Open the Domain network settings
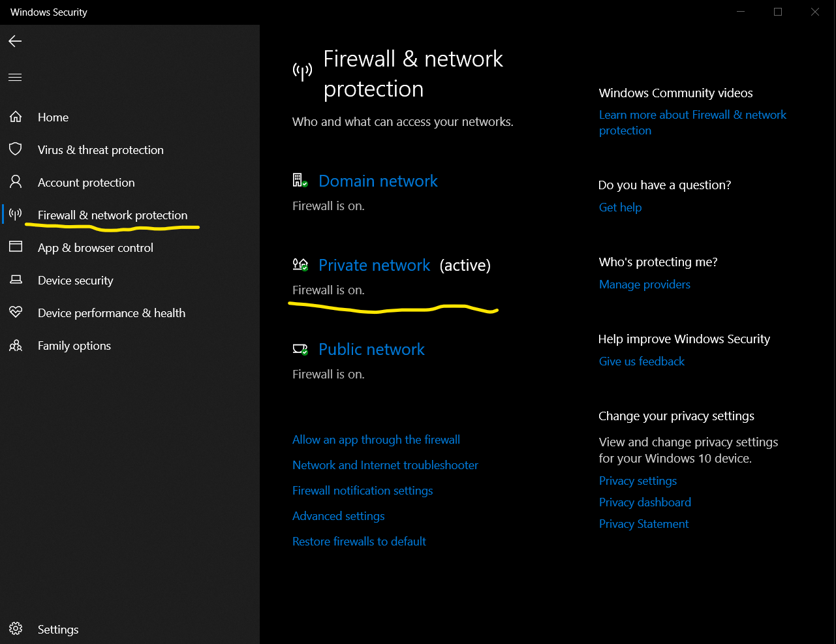This screenshot has width=836, height=644. pyautogui.click(x=378, y=181)
